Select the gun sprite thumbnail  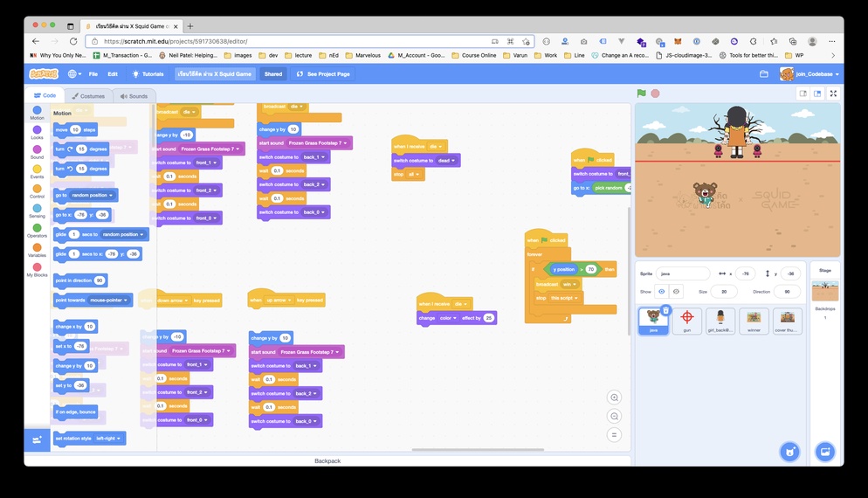(687, 321)
